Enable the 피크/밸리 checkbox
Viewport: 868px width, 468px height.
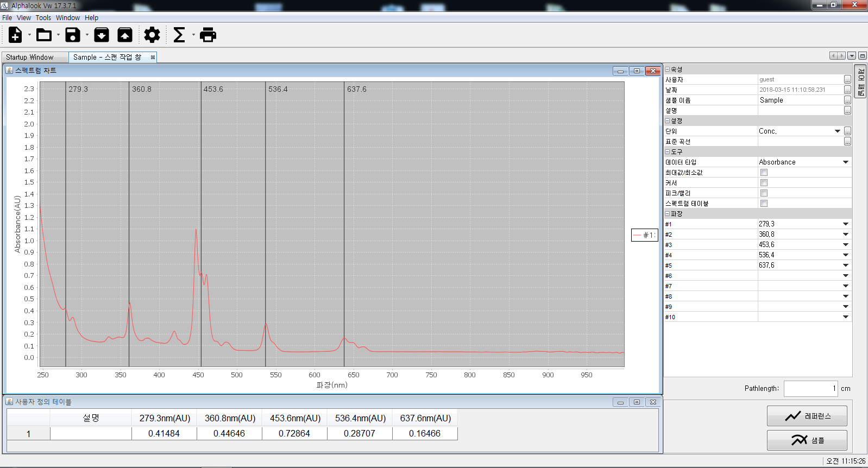[x=764, y=193]
